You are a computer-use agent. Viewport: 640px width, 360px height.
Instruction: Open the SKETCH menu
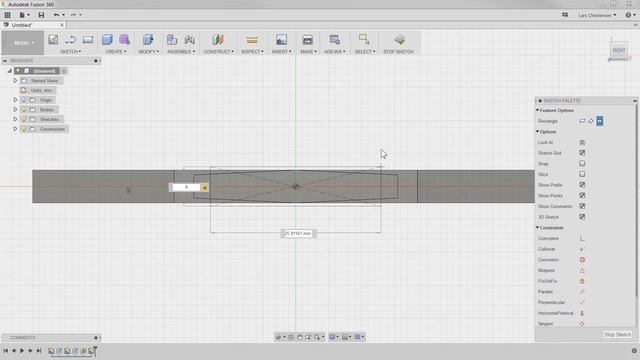tap(71, 52)
